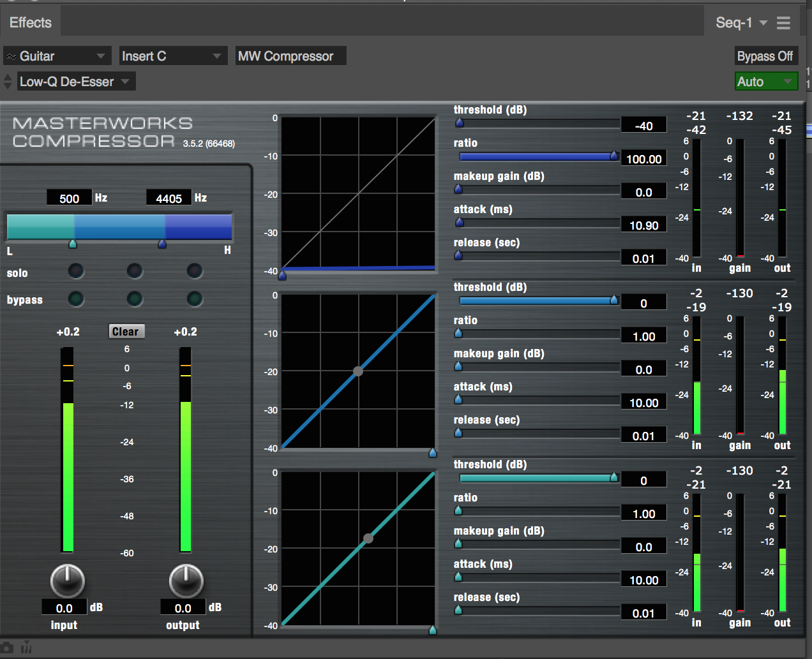Viewport: 812px width, 659px height.
Task: Open the green Auto automation dropdown
Action: [766, 81]
